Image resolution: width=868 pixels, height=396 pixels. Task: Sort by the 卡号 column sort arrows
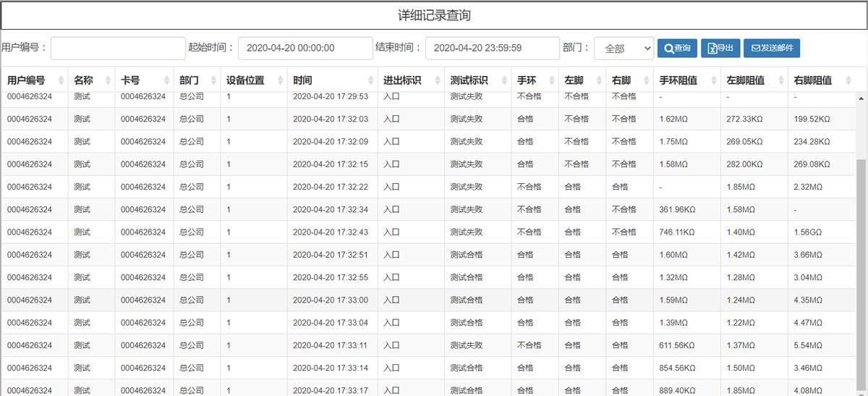[x=166, y=80]
